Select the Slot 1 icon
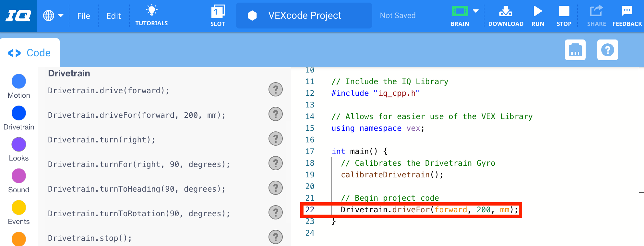The image size is (644, 246). [x=218, y=12]
